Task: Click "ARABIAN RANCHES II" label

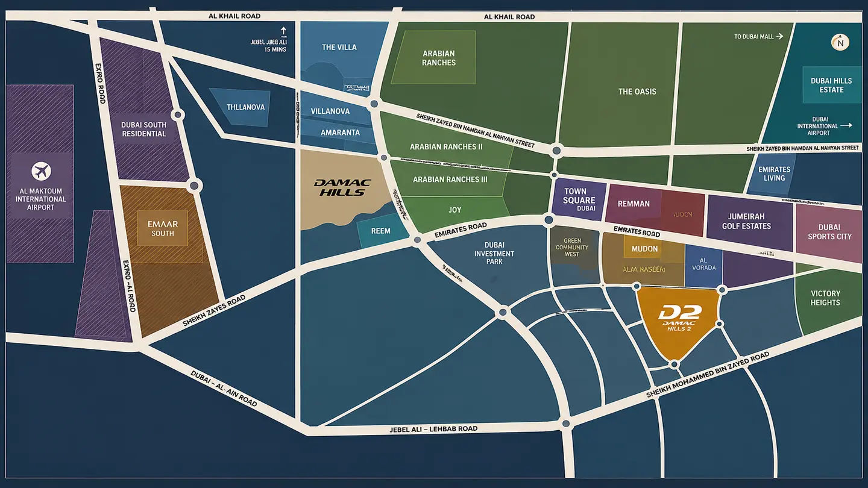Action: pyautogui.click(x=446, y=146)
